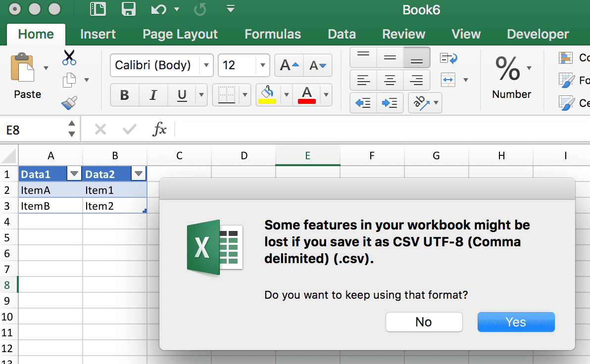Click No to choose another format
The image size is (590, 364).
coord(424,321)
